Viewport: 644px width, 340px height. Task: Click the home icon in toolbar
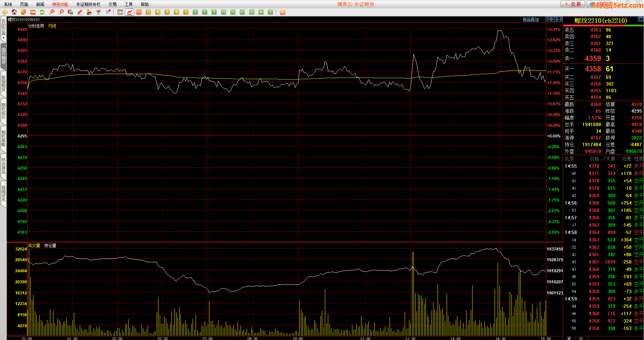tap(14, 12)
